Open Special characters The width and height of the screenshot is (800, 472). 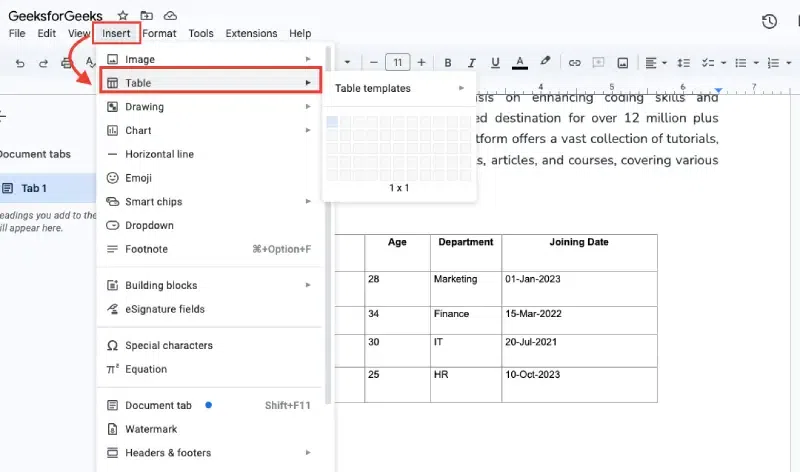209,345
